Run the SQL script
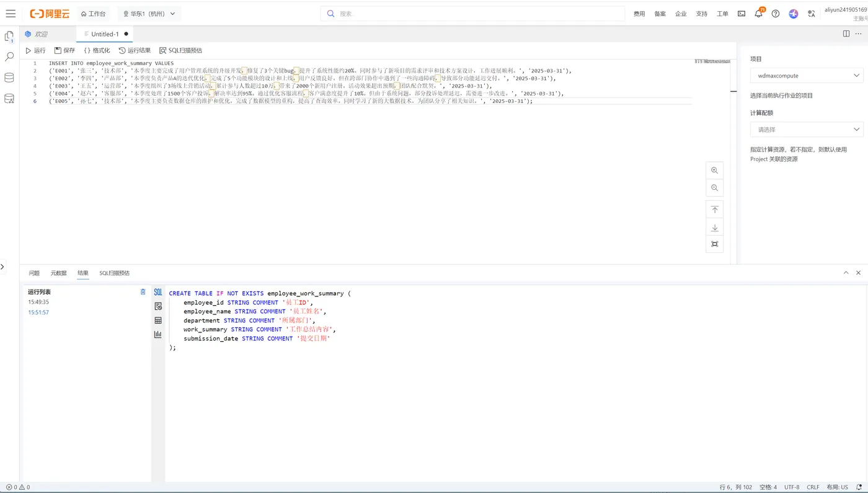Viewport: 868px width, 493px height. click(35, 50)
